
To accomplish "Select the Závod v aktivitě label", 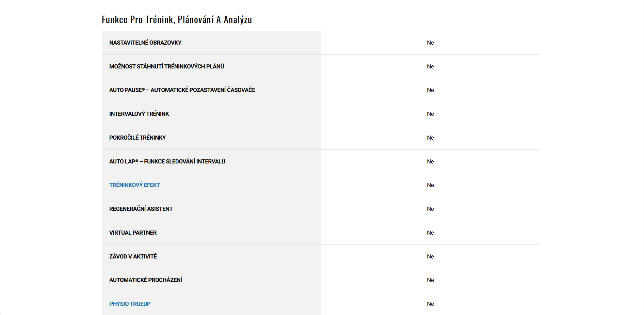I will pos(133,256).
